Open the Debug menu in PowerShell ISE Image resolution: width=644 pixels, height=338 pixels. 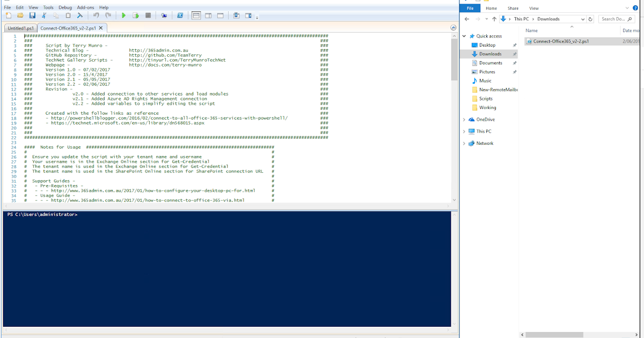click(x=65, y=7)
